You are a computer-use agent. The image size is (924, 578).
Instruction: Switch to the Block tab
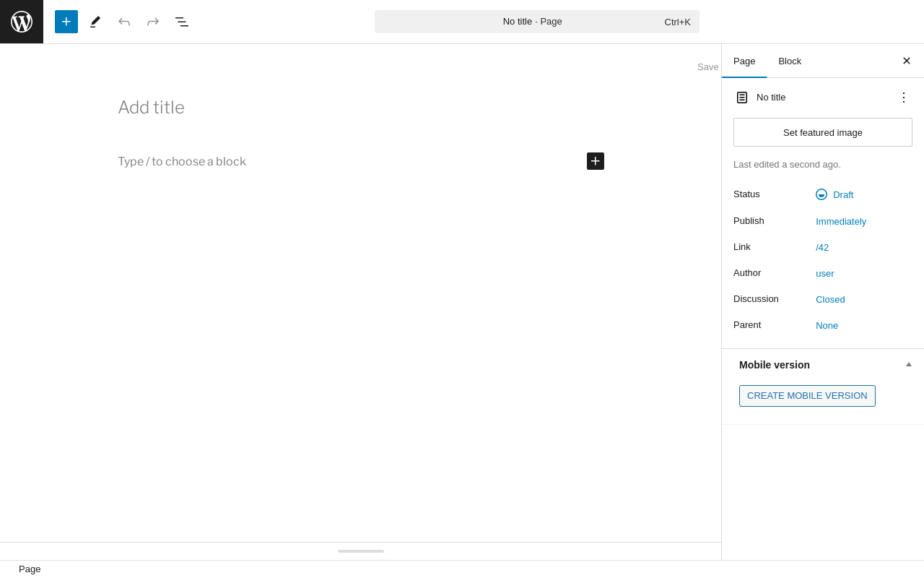790,61
